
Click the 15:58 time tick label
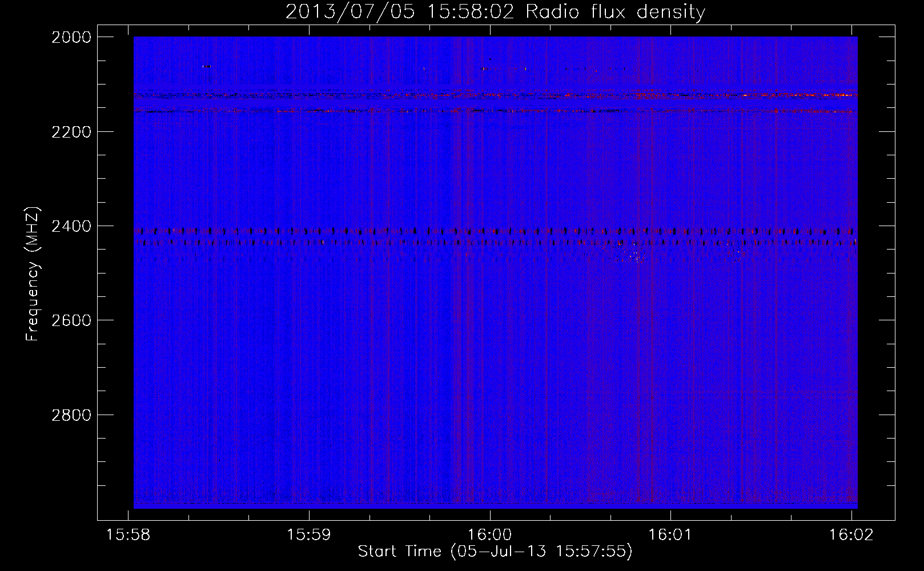coord(128,535)
